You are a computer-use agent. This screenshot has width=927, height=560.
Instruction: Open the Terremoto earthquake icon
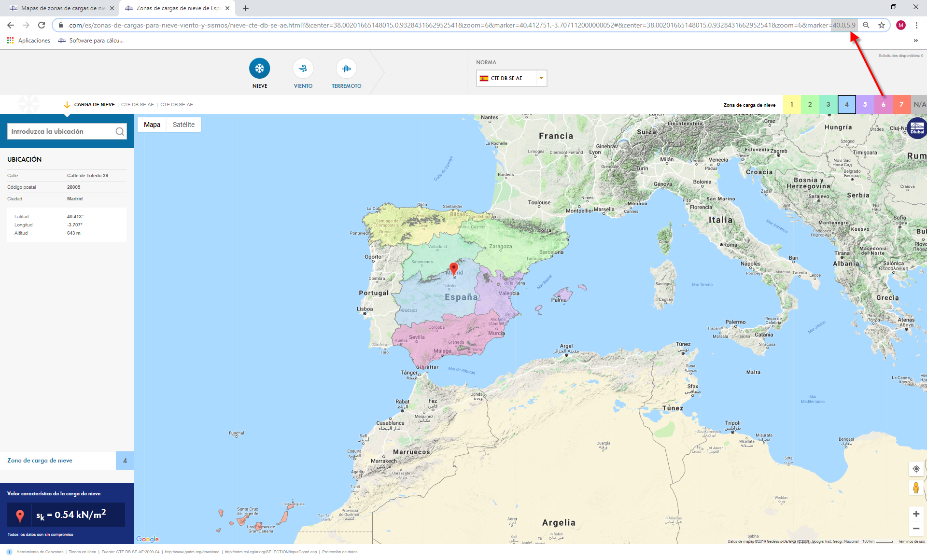pos(346,69)
